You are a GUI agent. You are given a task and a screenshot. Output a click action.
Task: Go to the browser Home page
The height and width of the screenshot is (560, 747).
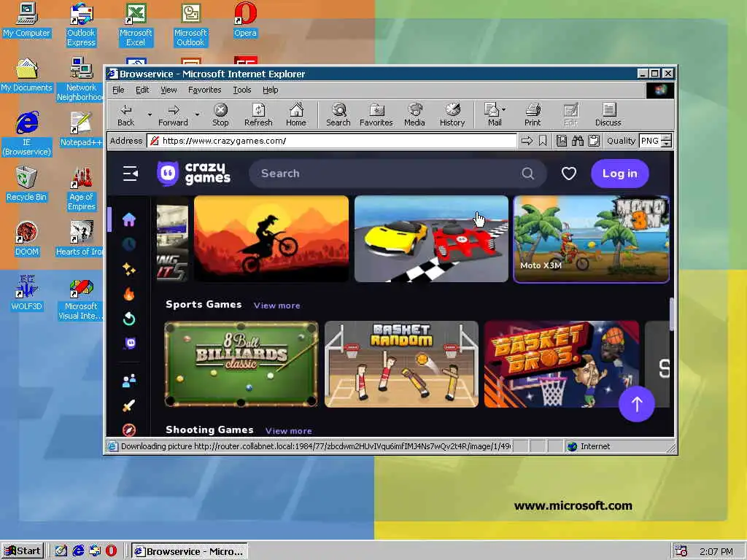click(296, 114)
